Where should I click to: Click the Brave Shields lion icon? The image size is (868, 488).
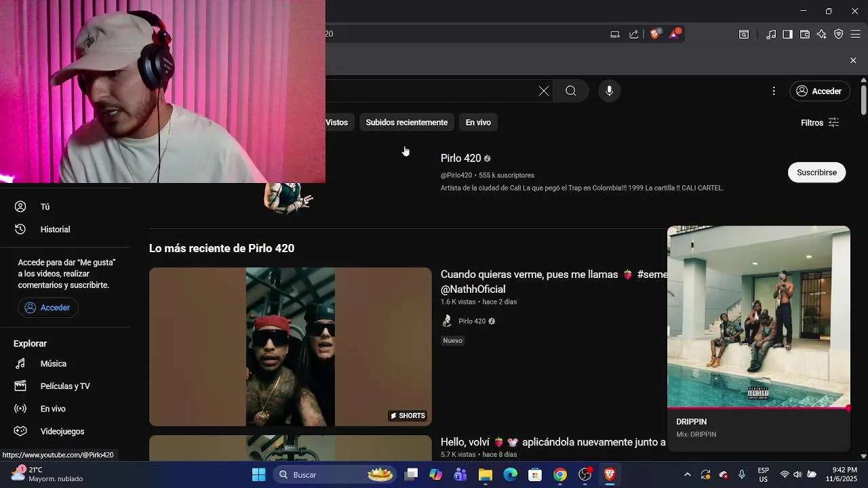click(x=655, y=34)
